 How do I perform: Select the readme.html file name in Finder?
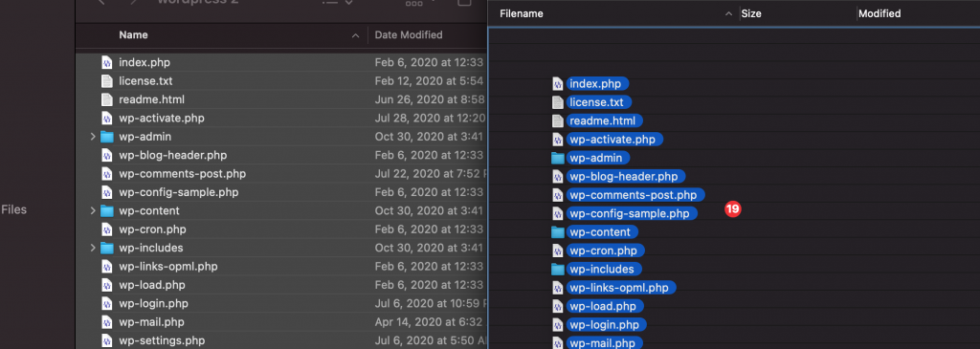click(x=151, y=99)
